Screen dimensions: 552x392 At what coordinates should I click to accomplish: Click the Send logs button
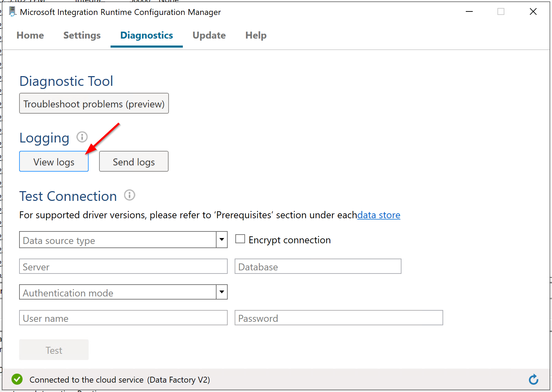[134, 162]
